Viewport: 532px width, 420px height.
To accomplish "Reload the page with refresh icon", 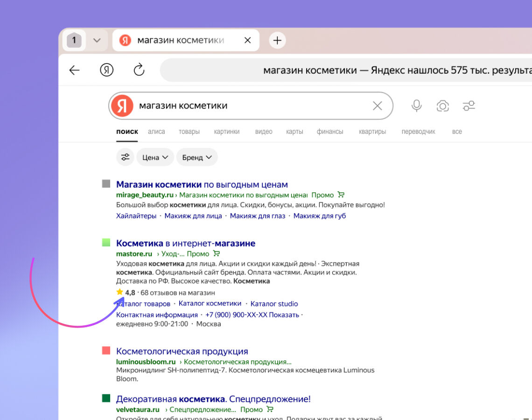I will click(139, 70).
